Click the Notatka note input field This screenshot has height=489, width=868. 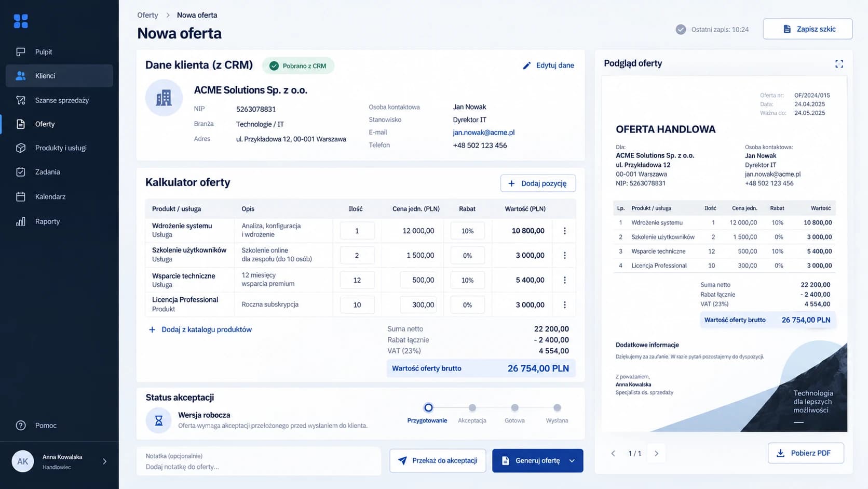coord(259,461)
